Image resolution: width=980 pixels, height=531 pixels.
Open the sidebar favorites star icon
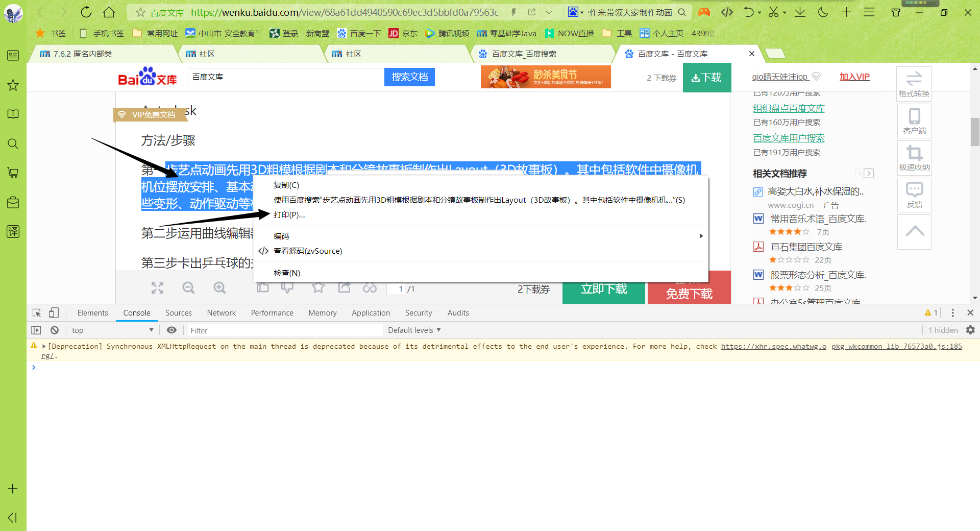tap(13, 85)
